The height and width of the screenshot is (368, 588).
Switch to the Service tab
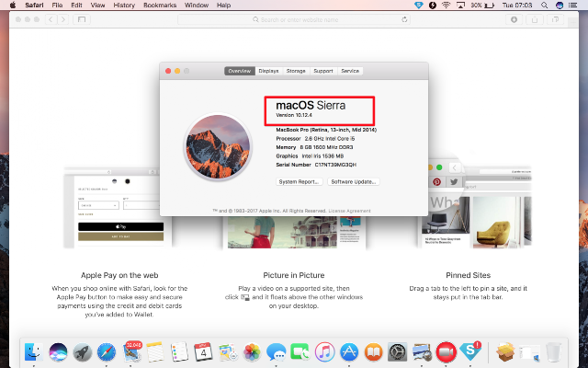[350, 71]
